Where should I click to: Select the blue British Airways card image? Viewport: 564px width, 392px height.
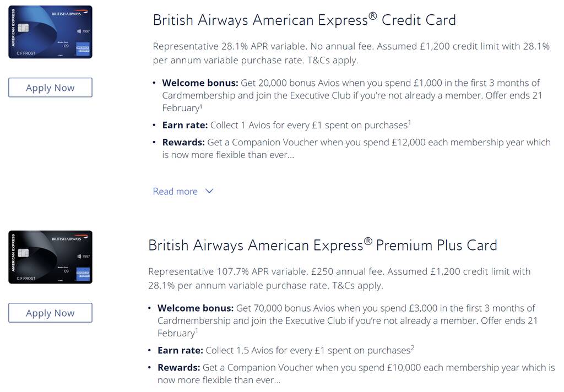(x=50, y=32)
